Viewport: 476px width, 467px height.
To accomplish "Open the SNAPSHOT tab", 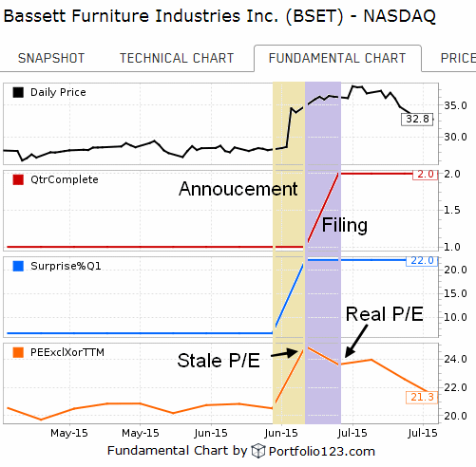I will [51, 58].
